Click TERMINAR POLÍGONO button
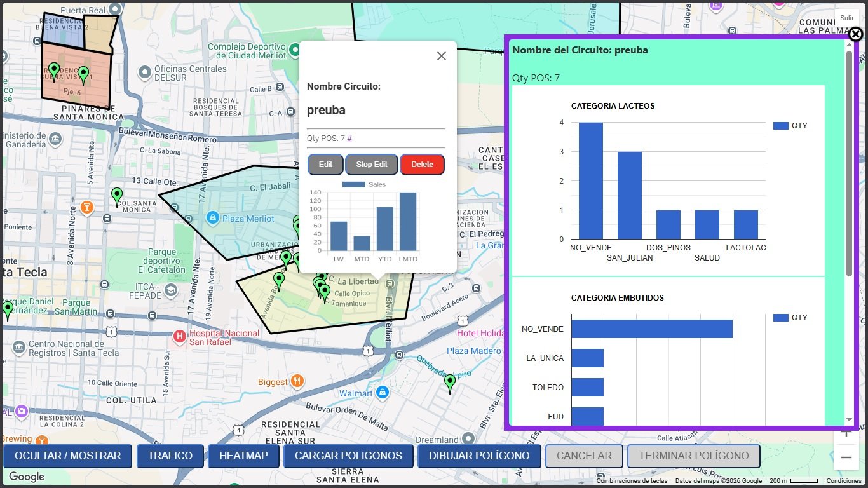 [x=694, y=456]
